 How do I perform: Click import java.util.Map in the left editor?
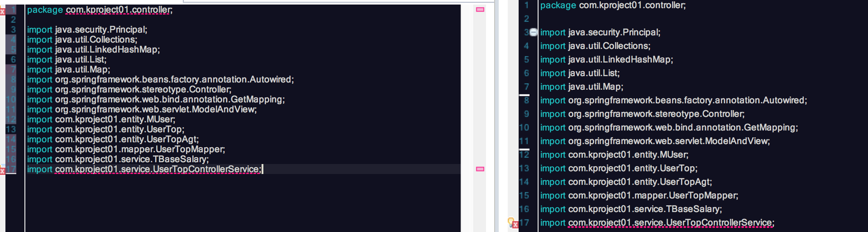(x=68, y=69)
